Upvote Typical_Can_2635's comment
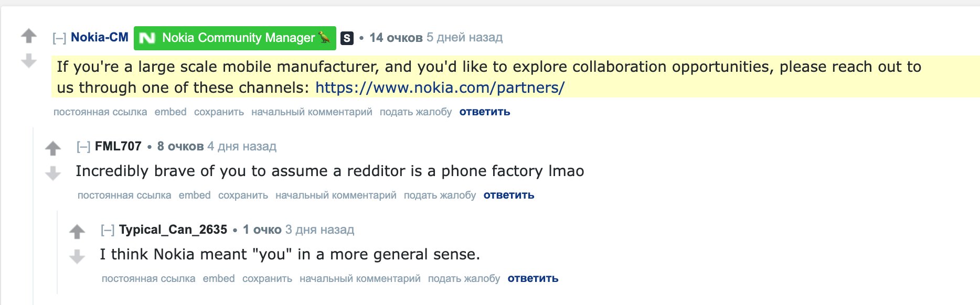Screen dimensions: 980x305 tap(77, 232)
